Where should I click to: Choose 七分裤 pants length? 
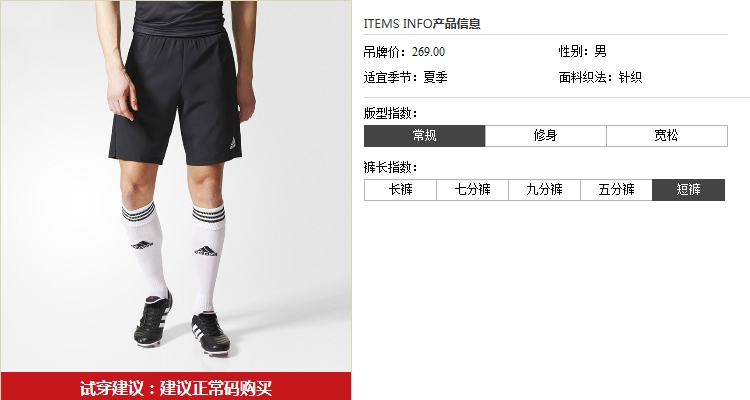[472, 190]
